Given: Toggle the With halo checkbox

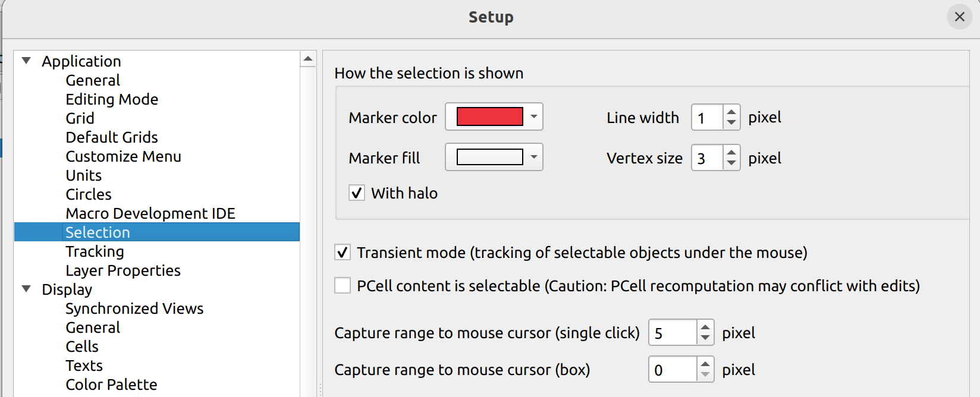Looking at the screenshot, I should (357, 193).
